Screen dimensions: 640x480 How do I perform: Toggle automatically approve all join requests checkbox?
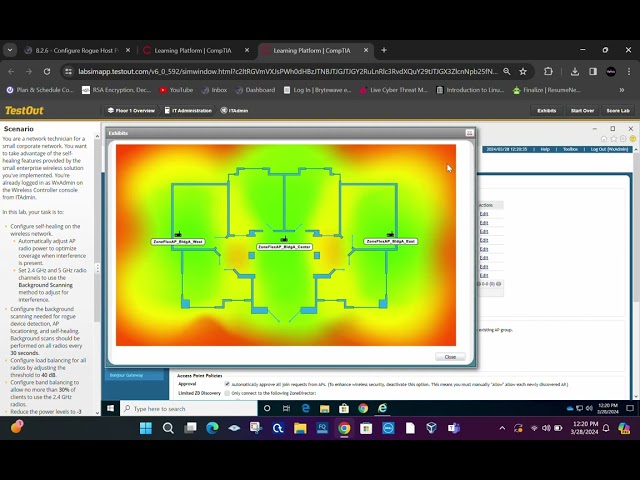pyautogui.click(x=228, y=384)
